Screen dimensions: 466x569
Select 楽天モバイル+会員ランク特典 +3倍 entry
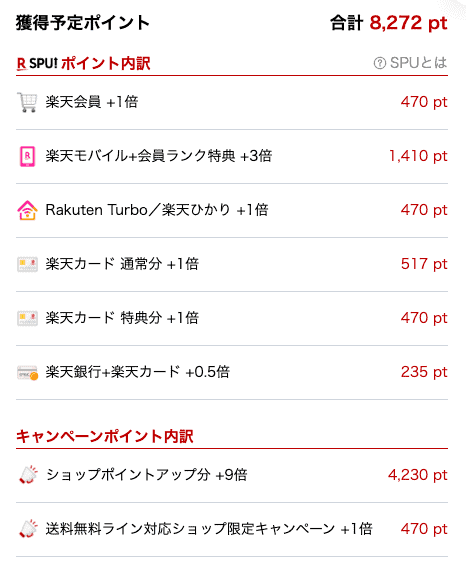click(159, 156)
